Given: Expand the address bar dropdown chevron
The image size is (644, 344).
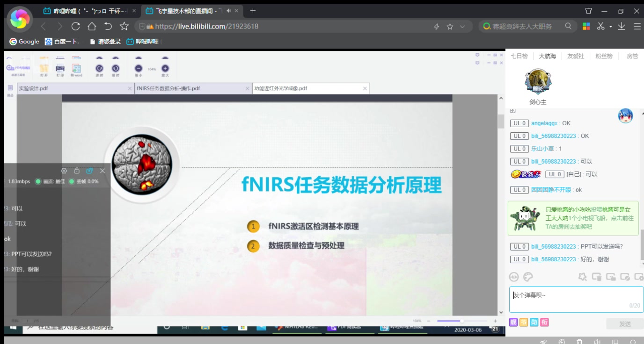Looking at the screenshot, I should pyautogui.click(x=463, y=27).
